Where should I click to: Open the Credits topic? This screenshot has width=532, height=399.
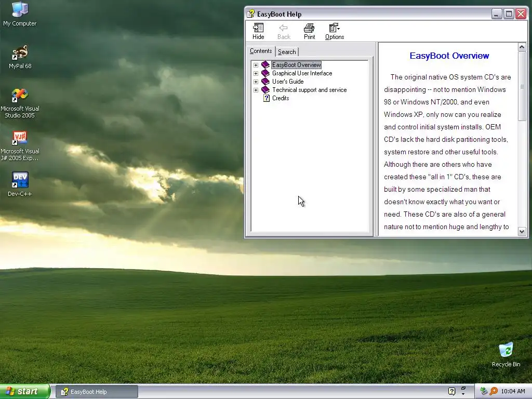coord(281,98)
